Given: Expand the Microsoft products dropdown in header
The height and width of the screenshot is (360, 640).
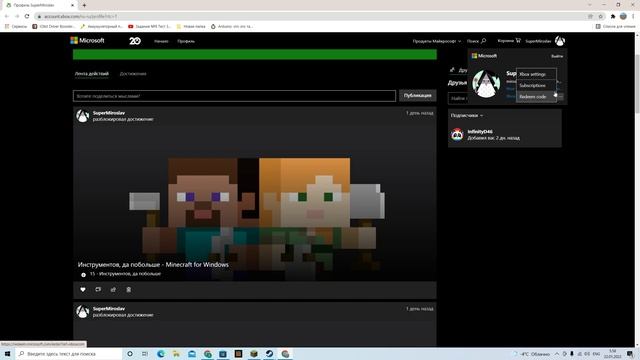Looking at the screenshot, I should [436, 41].
